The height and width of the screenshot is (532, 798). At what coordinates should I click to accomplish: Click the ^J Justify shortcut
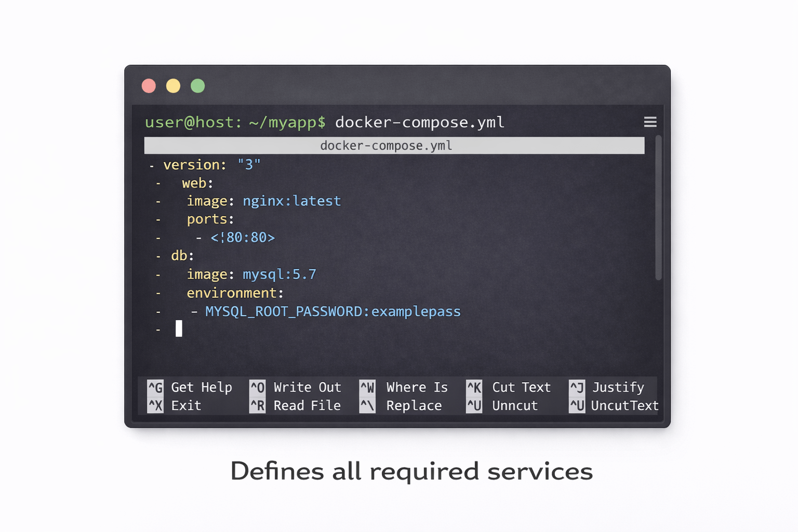point(606,387)
